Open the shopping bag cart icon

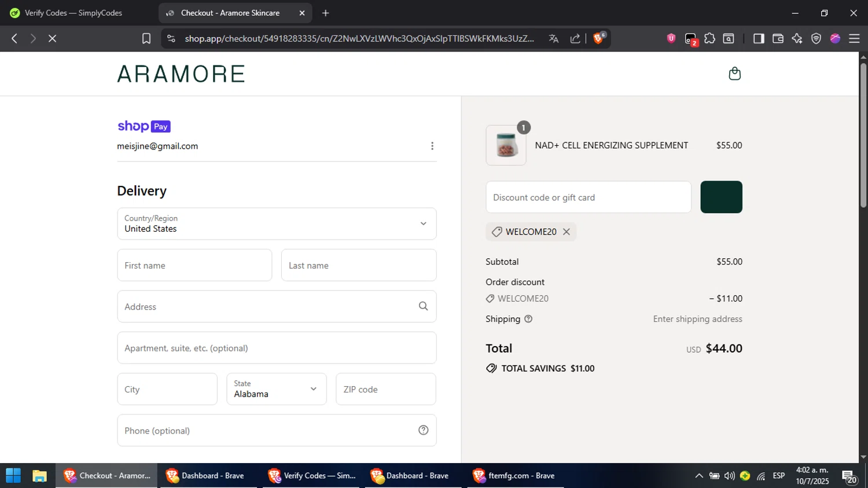734,74
